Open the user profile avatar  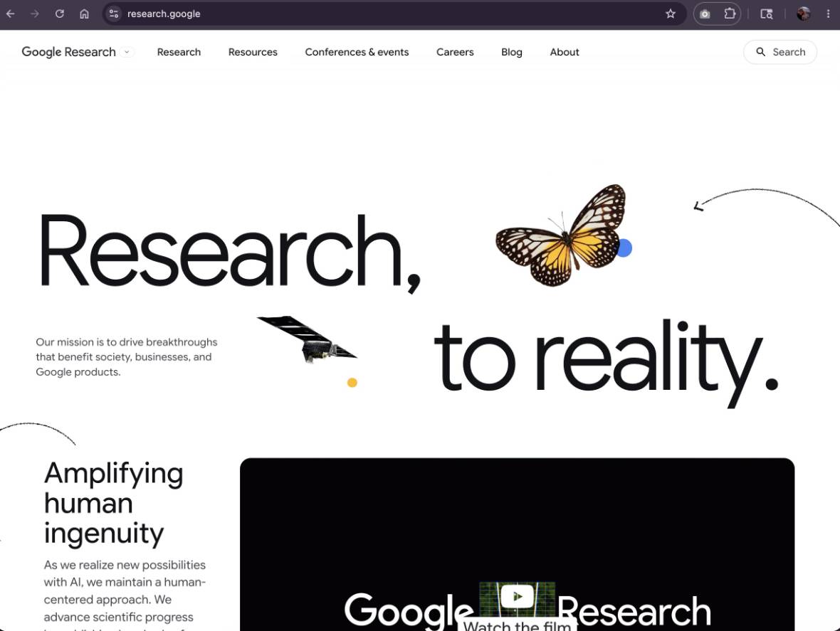click(x=803, y=14)
